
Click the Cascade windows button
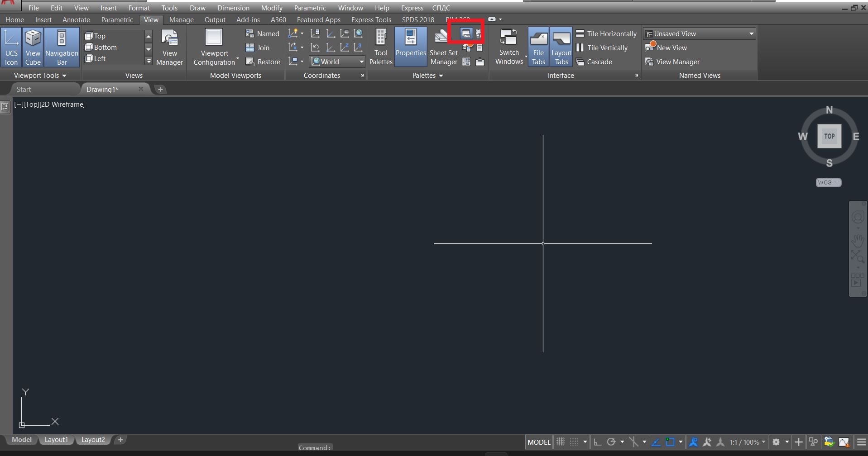coord(594,62)
